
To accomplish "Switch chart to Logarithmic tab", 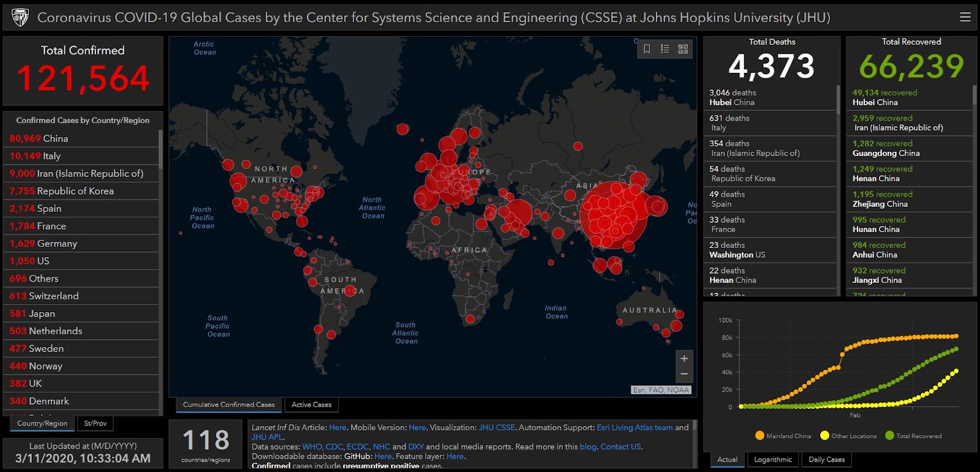I will coord(773,460).
